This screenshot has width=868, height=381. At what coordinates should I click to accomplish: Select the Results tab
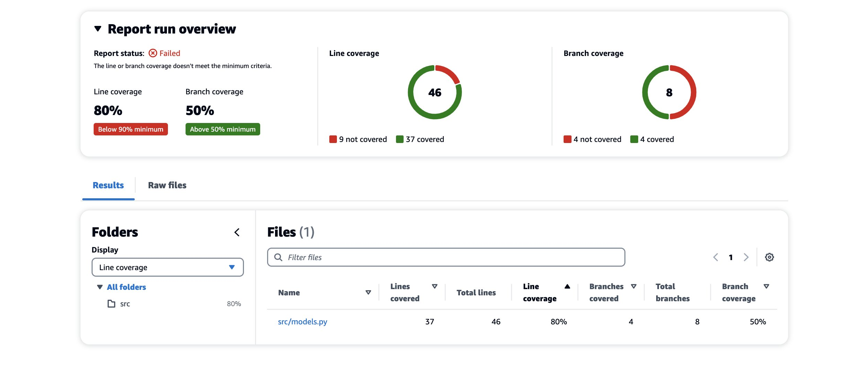108,185
